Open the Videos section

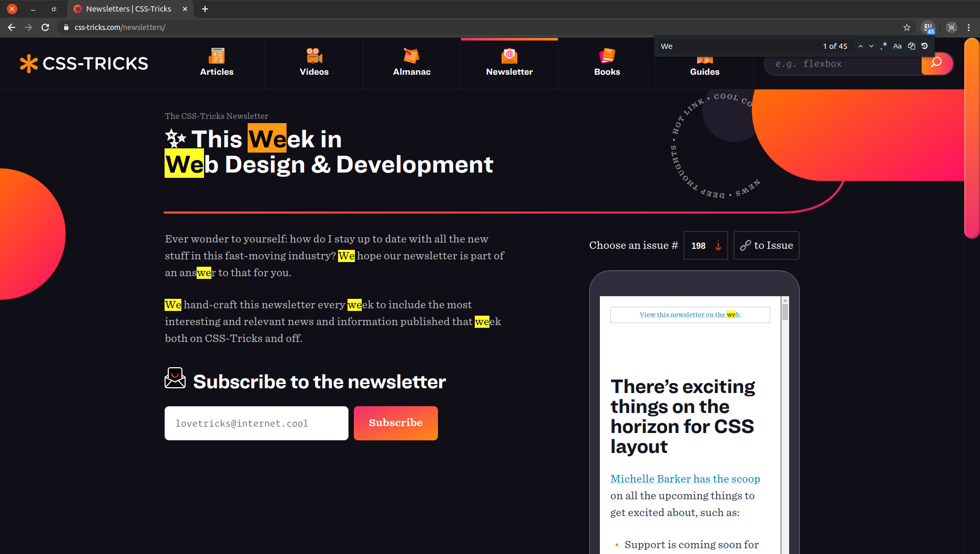[314, 63]
